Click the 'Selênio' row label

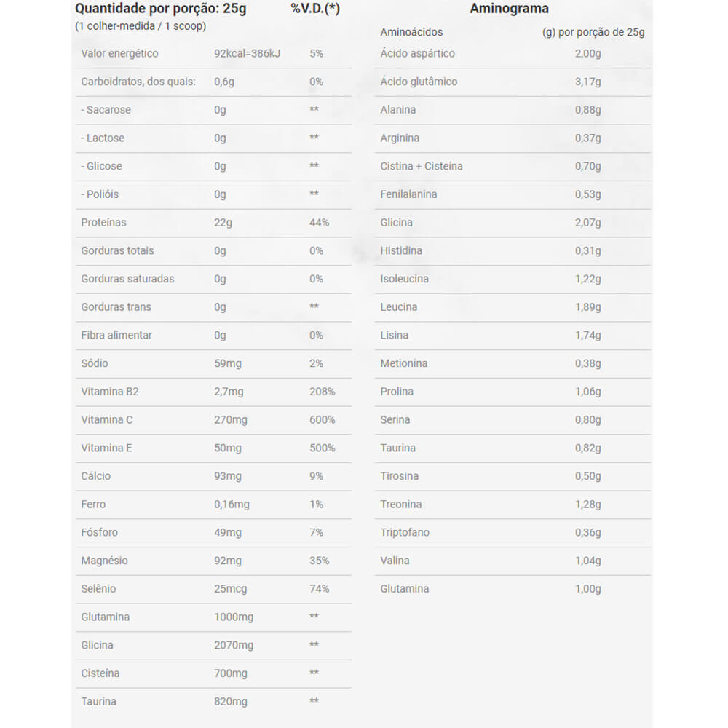coord(98,588)
